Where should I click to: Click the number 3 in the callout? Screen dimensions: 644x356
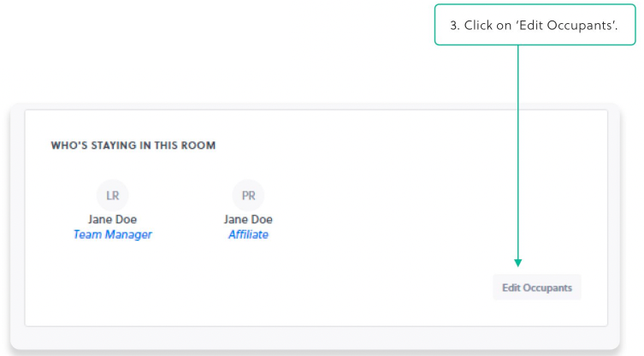[x=453, y=26]
